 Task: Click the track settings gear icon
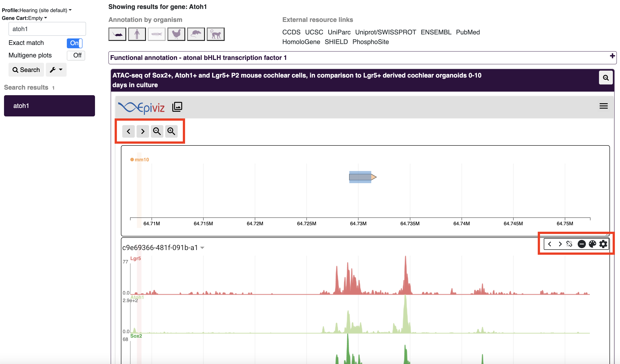pyautogui.click(x=604, y=244)
